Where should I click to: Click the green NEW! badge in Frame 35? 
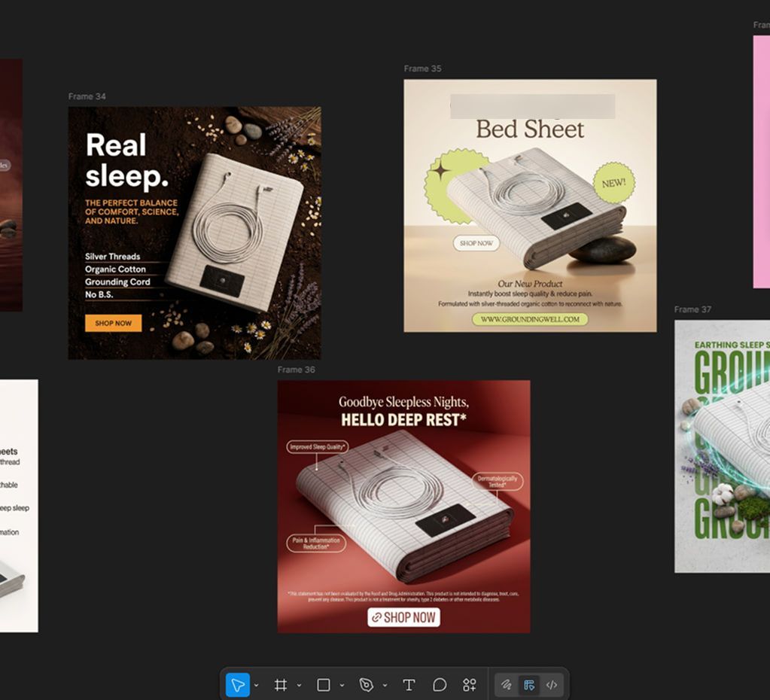pos(614,183)
